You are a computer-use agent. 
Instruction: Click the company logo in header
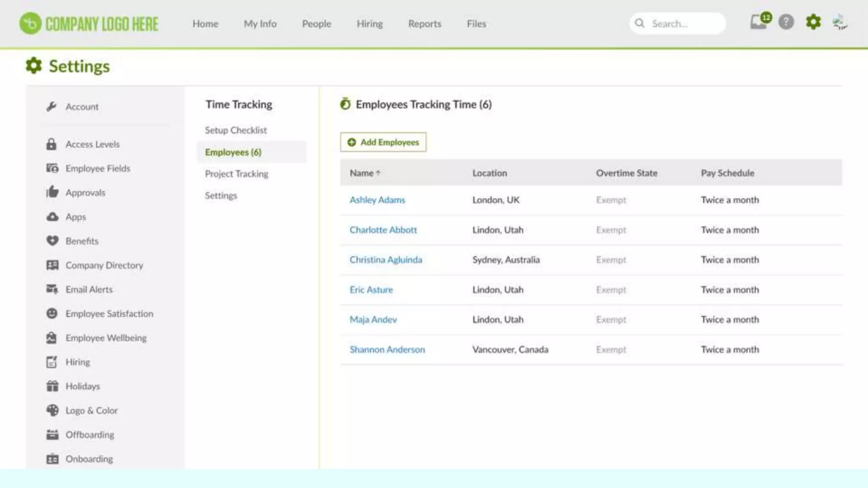(x=89, y=24)
